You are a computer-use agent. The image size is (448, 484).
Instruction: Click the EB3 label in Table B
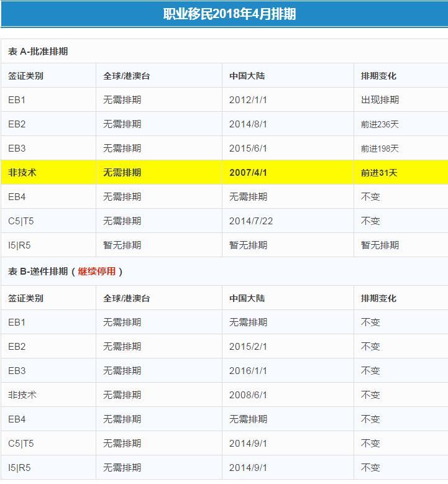(17, 370)
